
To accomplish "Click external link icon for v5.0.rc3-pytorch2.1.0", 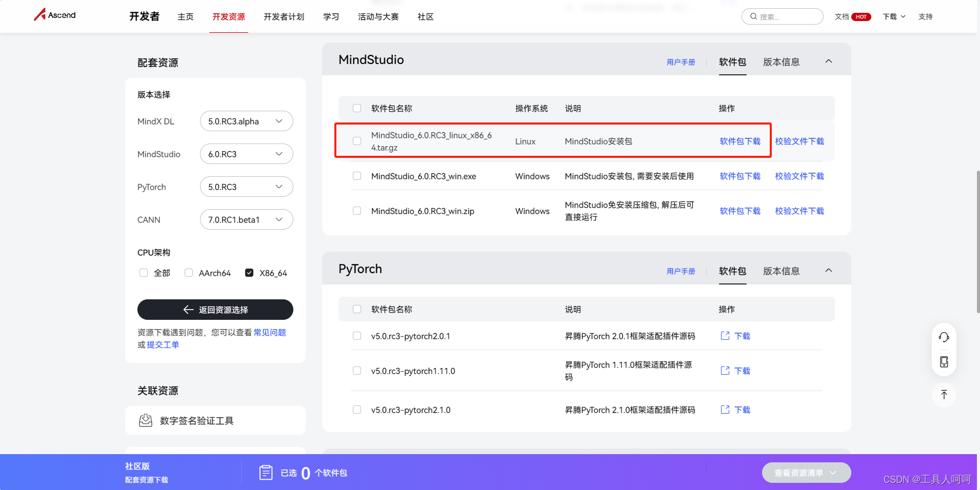I will [x=725, y=410].
